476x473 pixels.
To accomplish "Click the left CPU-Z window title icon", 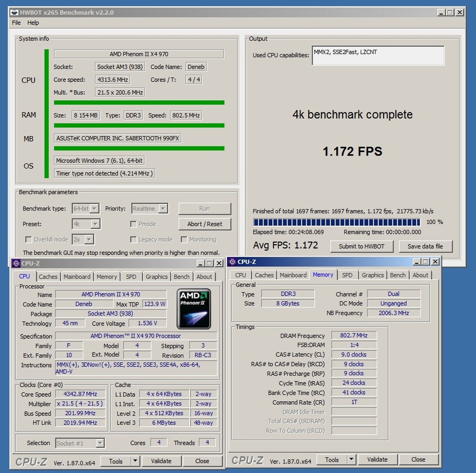I will coord(16,263).
